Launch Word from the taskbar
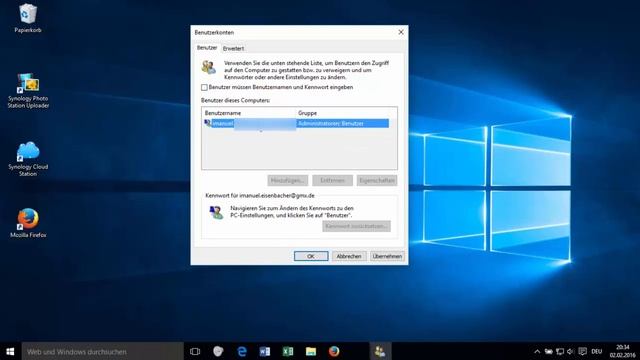This screenshot has height=360, width=640. (x=264, y=351)
